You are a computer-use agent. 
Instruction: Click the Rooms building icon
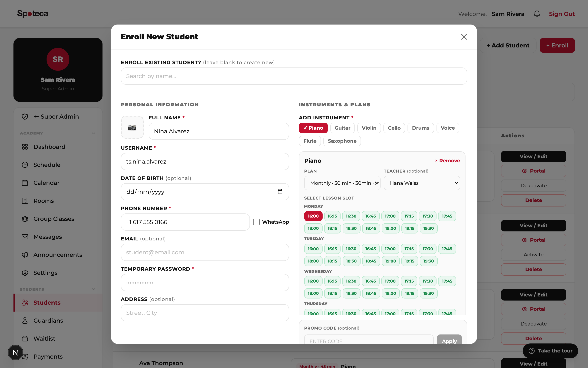(x=25, y=201)
